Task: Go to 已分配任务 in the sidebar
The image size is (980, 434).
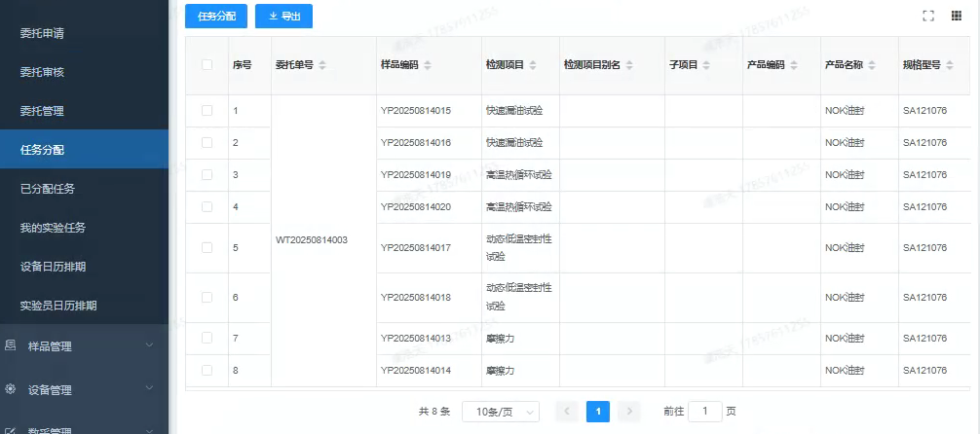Action: pyautogui.click(x=47, y=189)
